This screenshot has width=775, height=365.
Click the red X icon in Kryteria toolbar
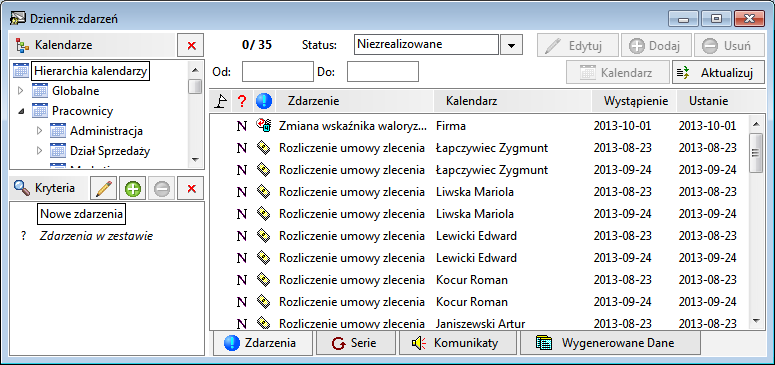pyautogui.click(x=191, y=188)
